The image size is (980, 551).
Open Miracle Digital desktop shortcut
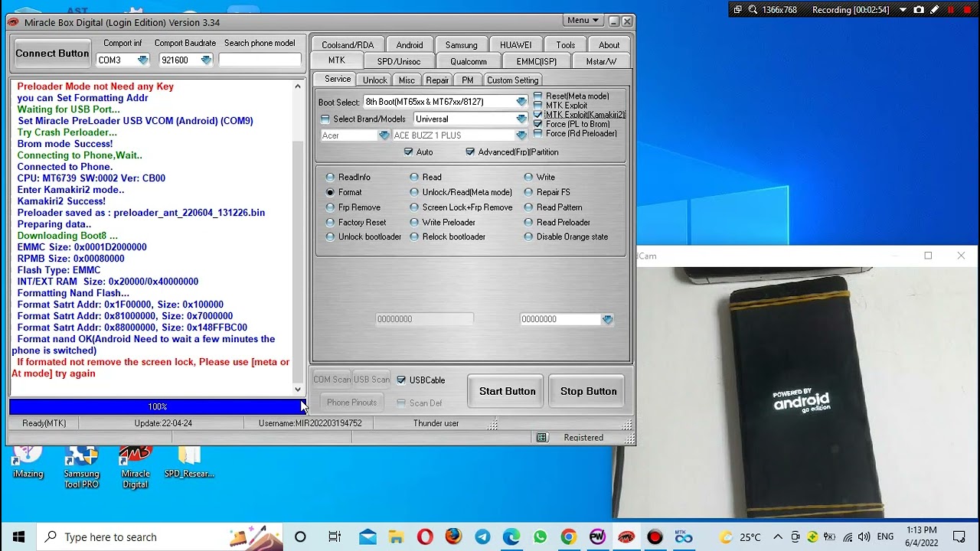[x=135, y=467]
